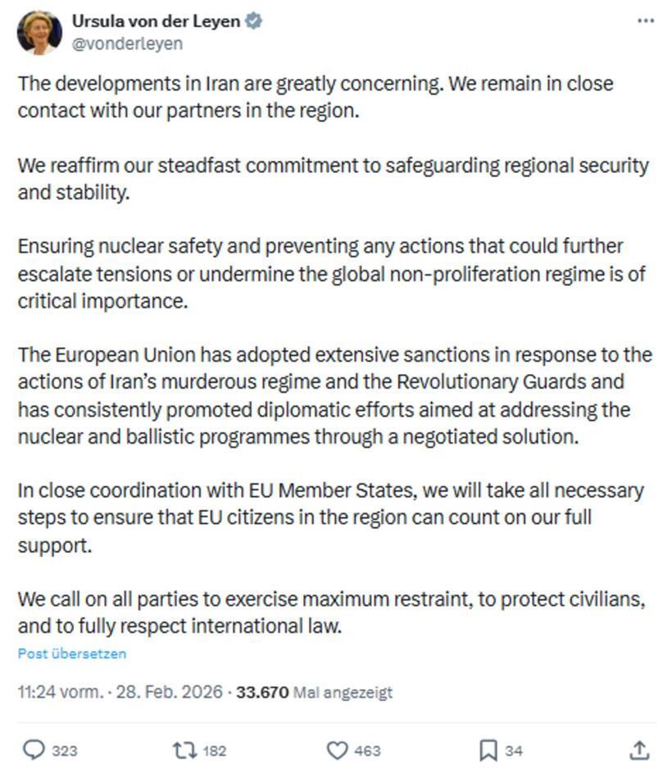Click Ursula von der Leyen's profile picture

[x=39, y=33]
